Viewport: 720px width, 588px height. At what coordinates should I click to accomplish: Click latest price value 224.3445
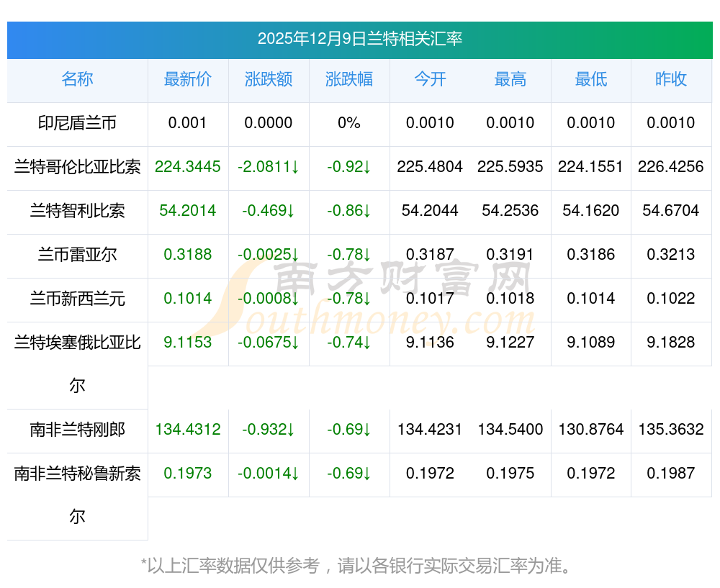pyautogui.click(x=187, y=167)
